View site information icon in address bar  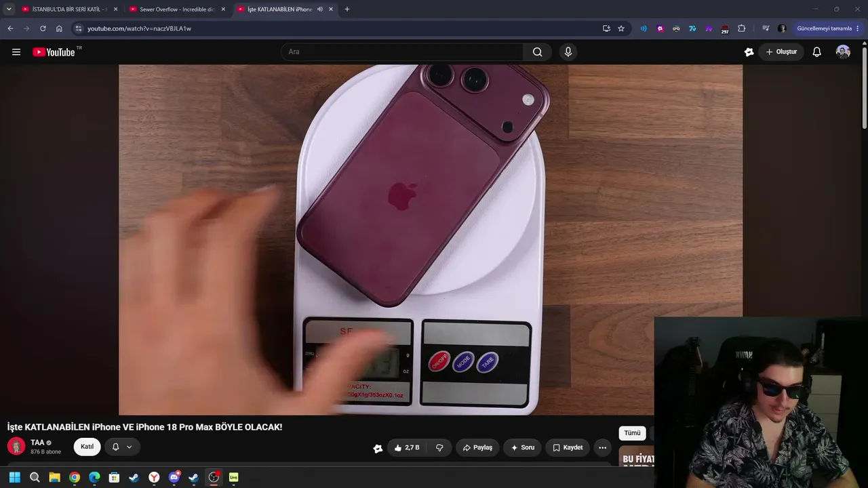79,28
